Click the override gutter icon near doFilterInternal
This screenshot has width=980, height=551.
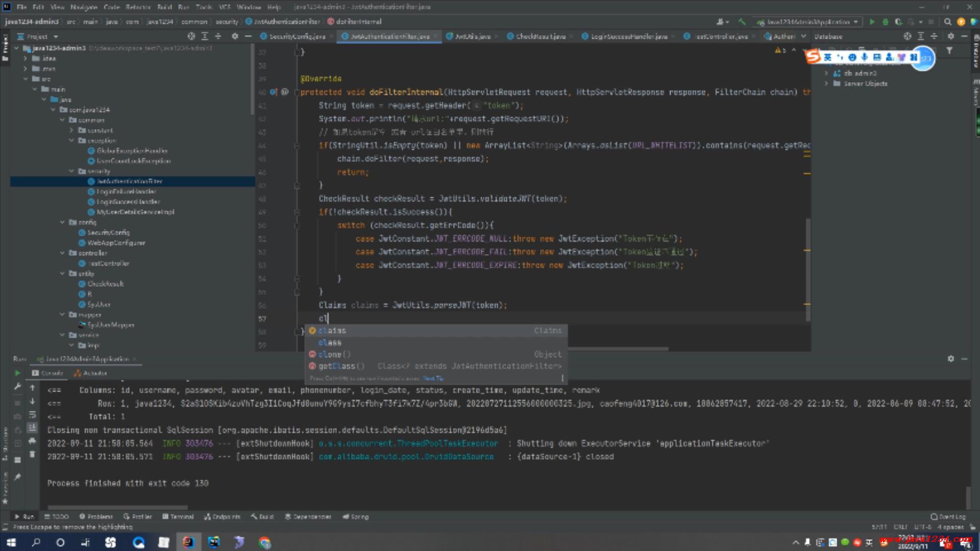pos(274,92)
